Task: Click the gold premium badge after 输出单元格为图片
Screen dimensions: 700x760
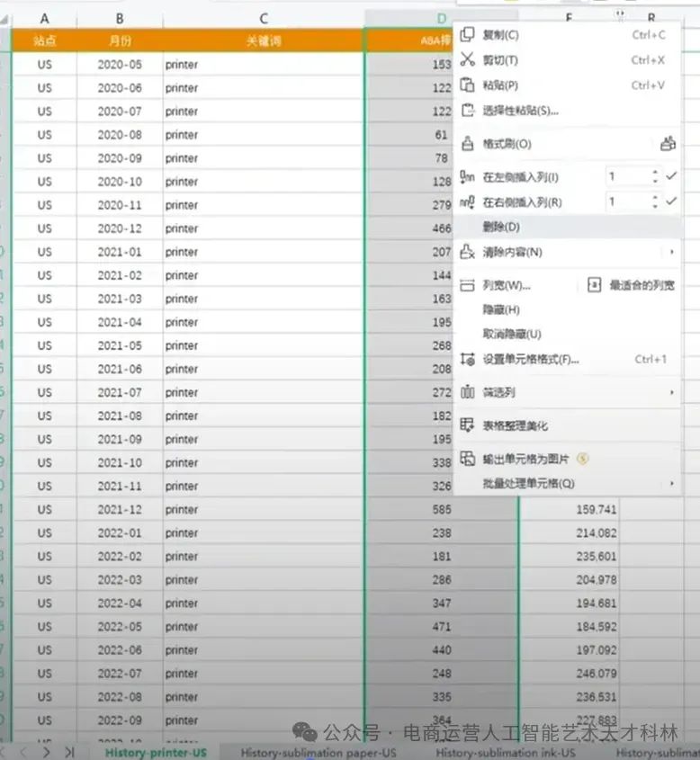Action: tap(583, 458)
